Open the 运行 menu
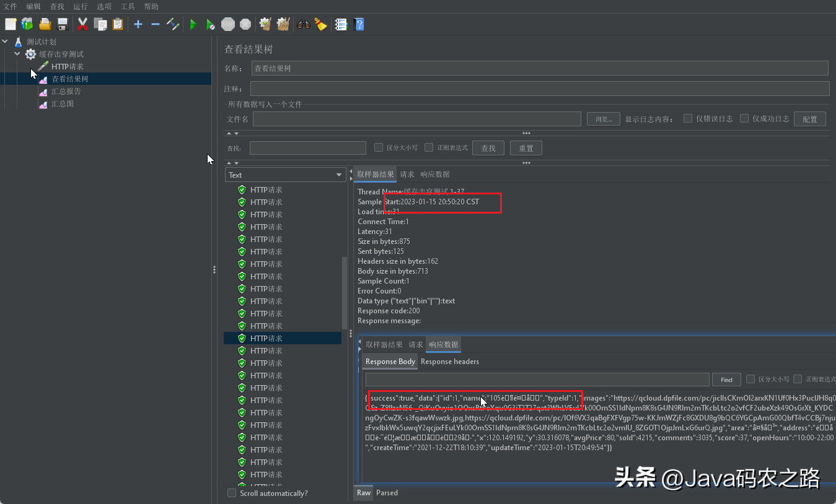 click(80, 6)
